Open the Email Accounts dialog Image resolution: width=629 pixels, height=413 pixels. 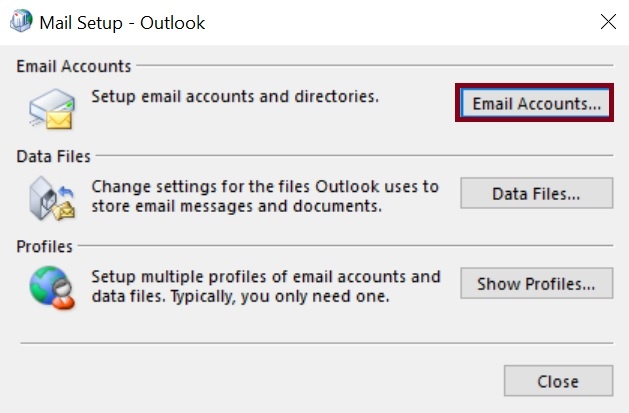tap(536, 103)
